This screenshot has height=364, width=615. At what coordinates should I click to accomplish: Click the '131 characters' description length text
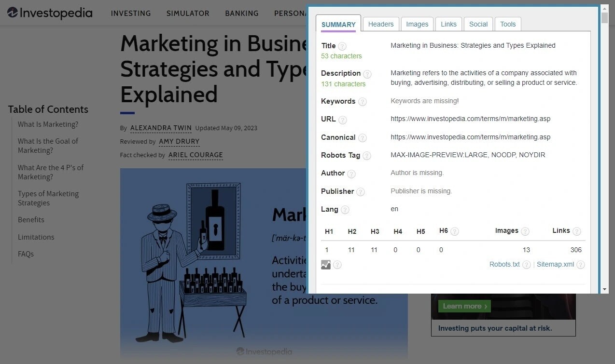click(x=343, y=84)
